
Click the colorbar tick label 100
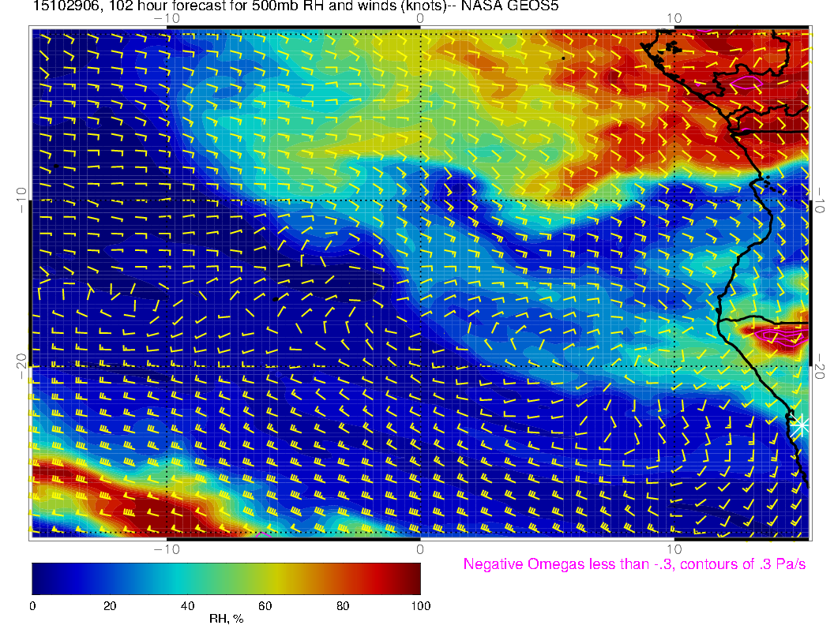420,605
